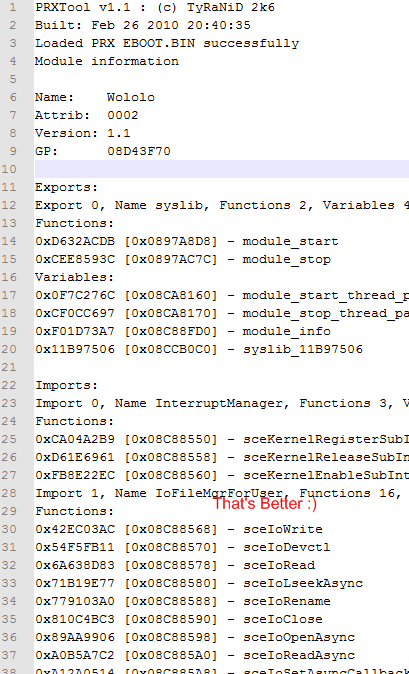
Task: Place cursor on the sceIoRead line
Action: [x=175, y=565]
